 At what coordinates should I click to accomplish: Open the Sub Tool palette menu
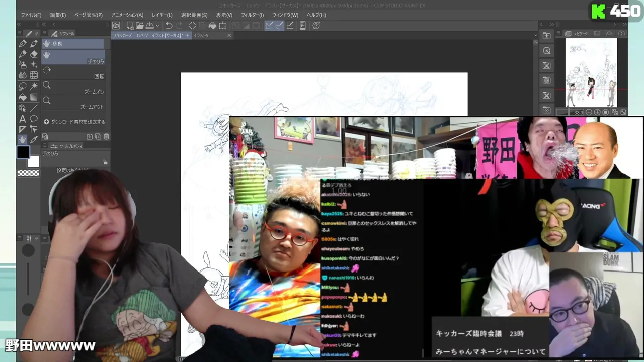point(44,34)
